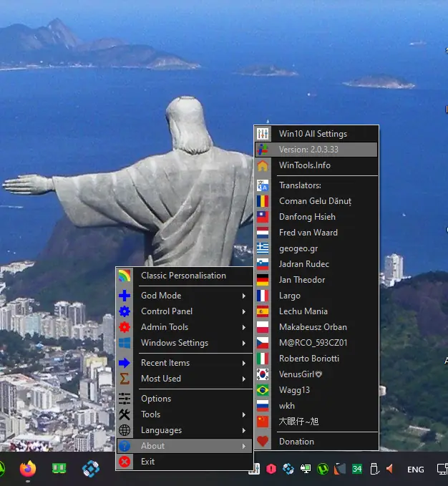The width and height of the screenshot is (448, 486).
Task: Click the volume speaker tray icon
Action: [x=390, y=469]
